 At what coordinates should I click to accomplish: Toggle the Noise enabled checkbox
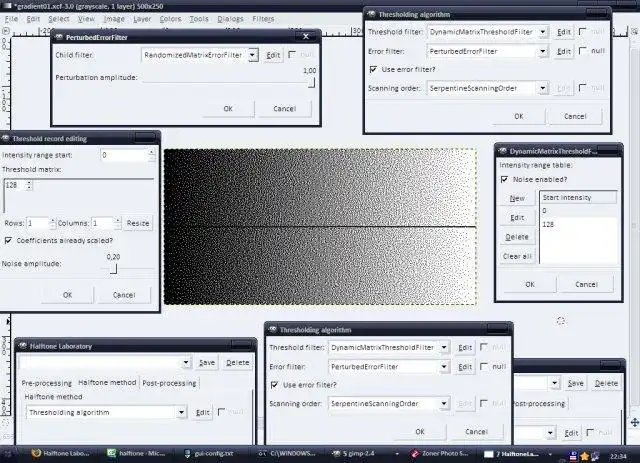click(x=504, y=179)
